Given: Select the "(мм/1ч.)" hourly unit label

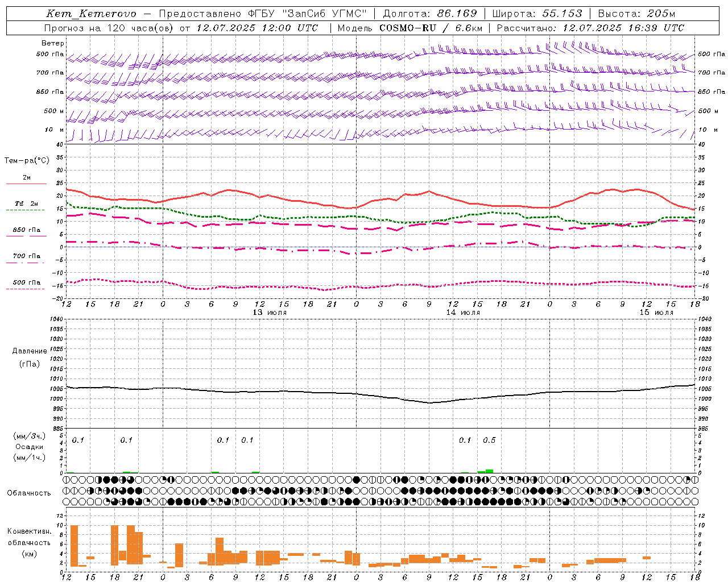Looking at the screenshot, I should click(x=30, y=458).
